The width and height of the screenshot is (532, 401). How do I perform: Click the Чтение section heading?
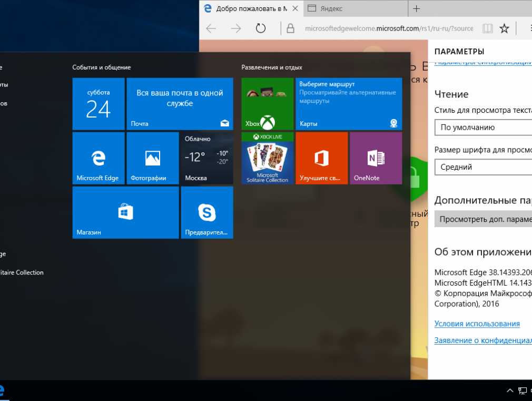click(451, 94)
